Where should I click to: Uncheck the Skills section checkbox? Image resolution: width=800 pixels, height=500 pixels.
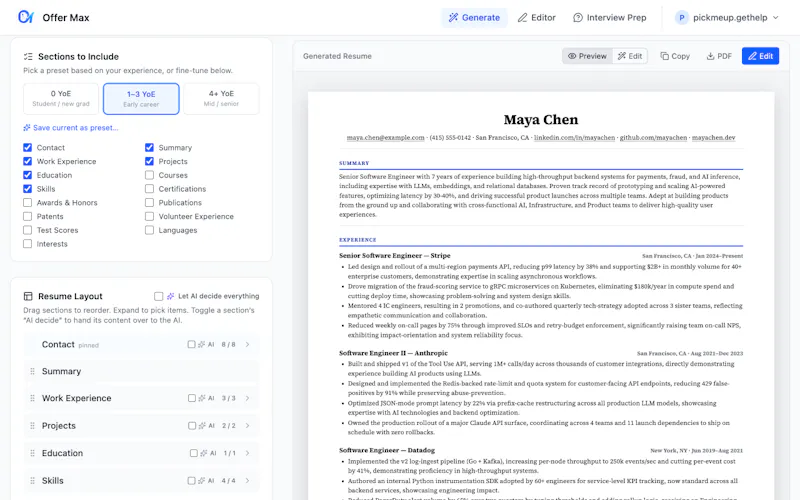[x=28, y=189]
